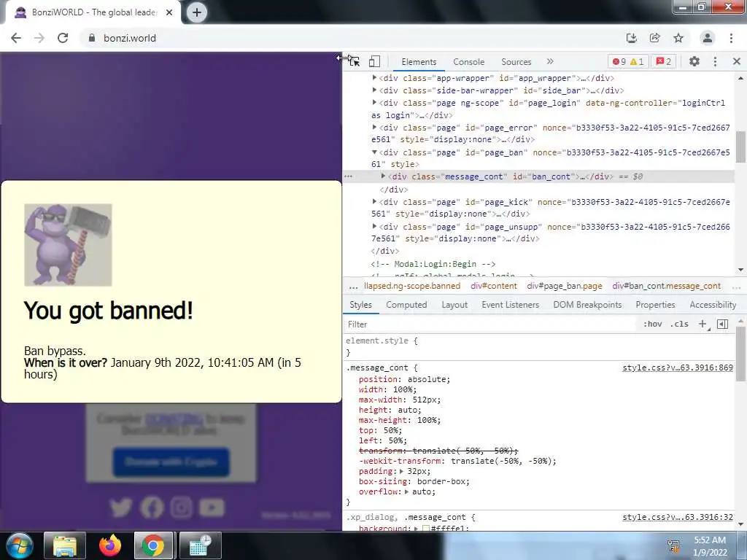The height and width of the screenshot is (560, 747).
Task: Click the errors and warnings counter
Action: pyautogui.click(x=628, y=61)
